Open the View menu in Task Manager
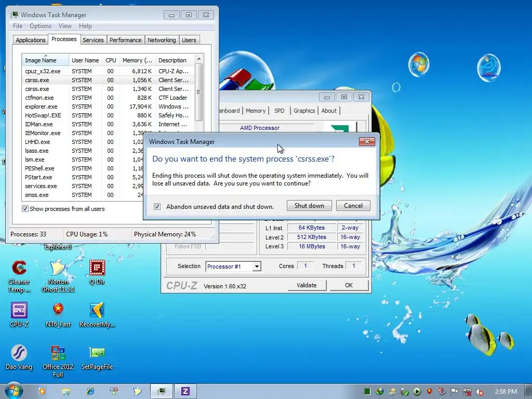532x399 pixels. tap(65, 26)
